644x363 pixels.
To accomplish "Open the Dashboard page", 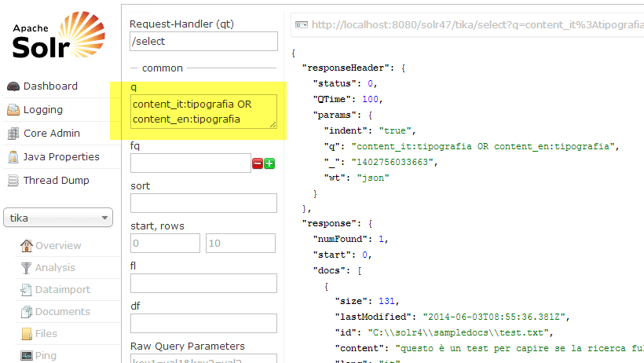I will coord(50,86).
